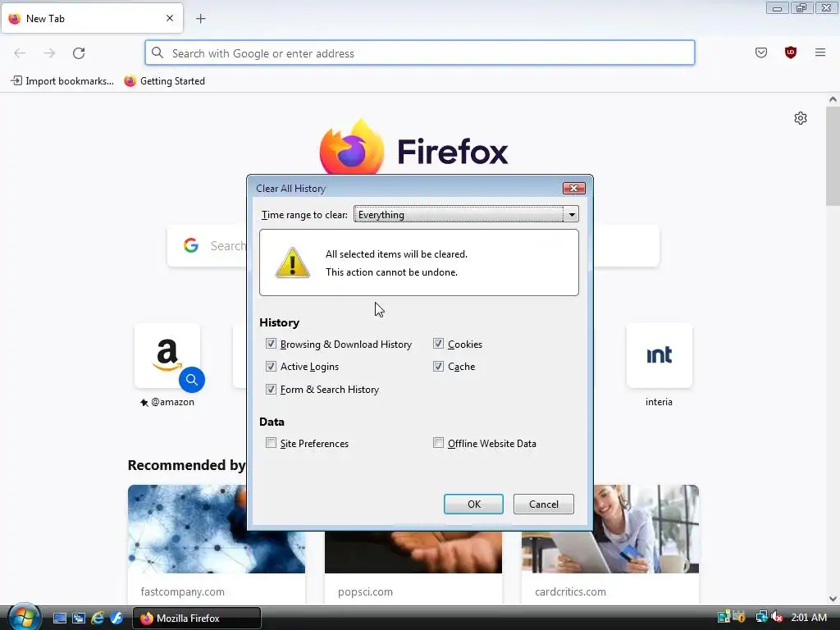Uncheck the Cache checkbox
Image resolution: width=840 pixels, height=630 pixels.
click(x=438, y=366)
